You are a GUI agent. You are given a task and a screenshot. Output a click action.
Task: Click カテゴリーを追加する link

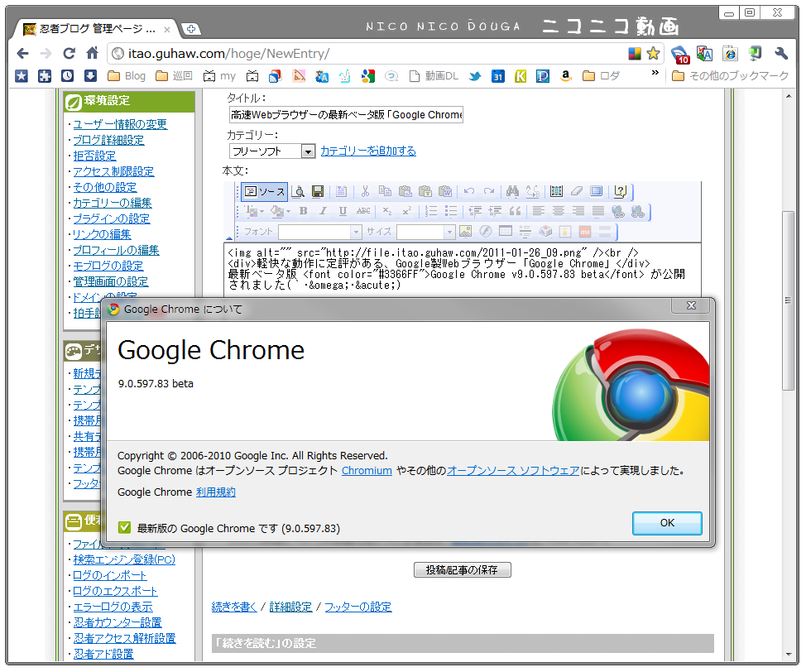tap(368, 151)
